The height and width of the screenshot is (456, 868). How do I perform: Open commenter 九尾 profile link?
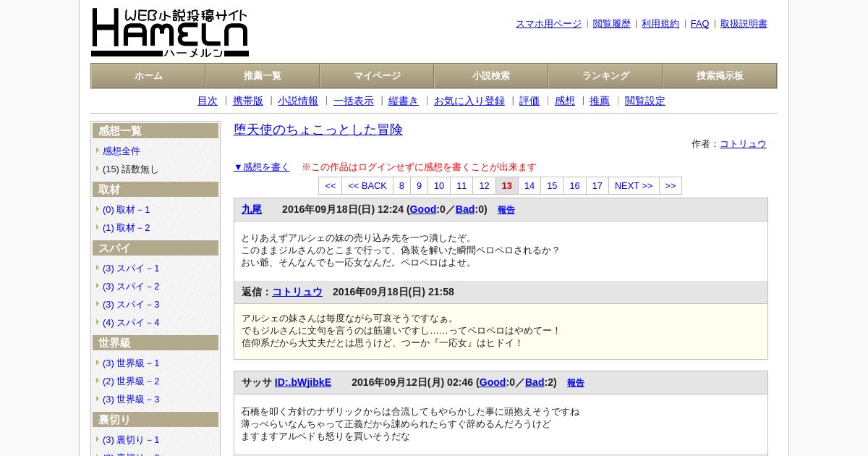(252, 209)
